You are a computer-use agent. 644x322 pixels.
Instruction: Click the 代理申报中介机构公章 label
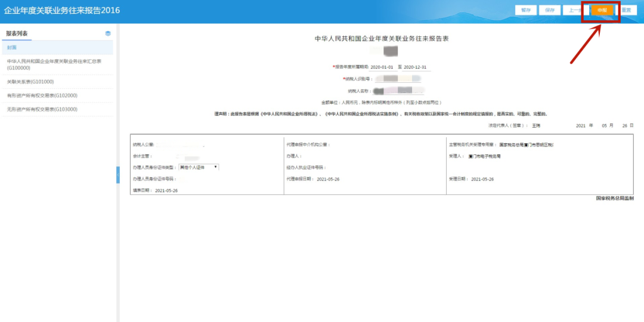[x=308, y=144]
